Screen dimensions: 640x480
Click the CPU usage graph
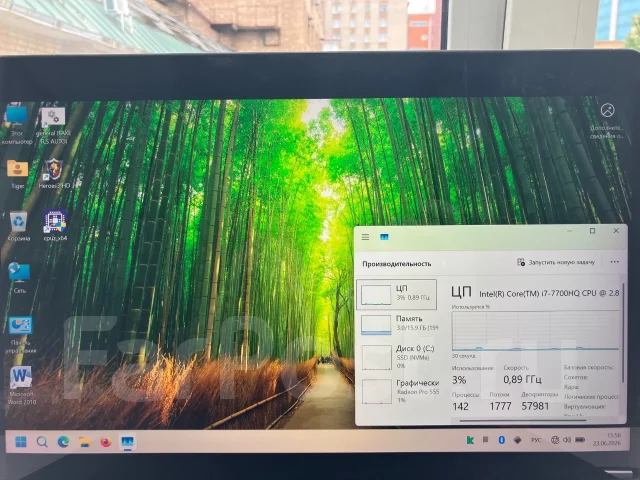pos(535,331)
